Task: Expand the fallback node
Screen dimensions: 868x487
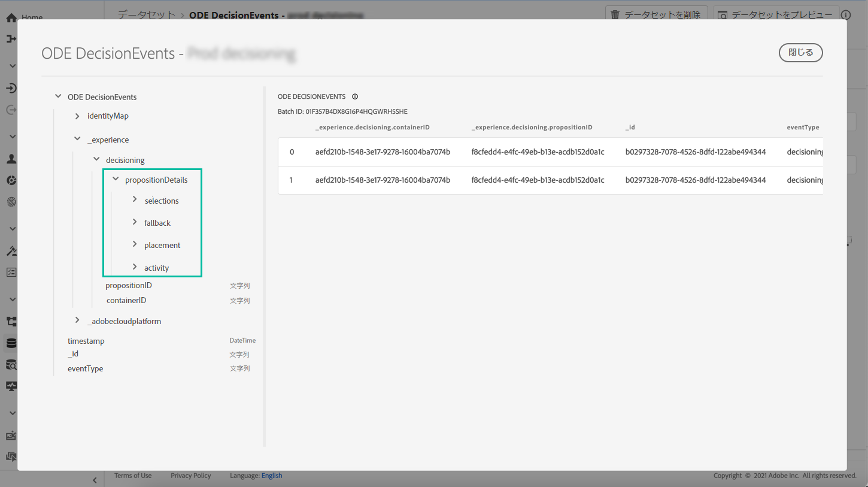Action: coord(135,222)
